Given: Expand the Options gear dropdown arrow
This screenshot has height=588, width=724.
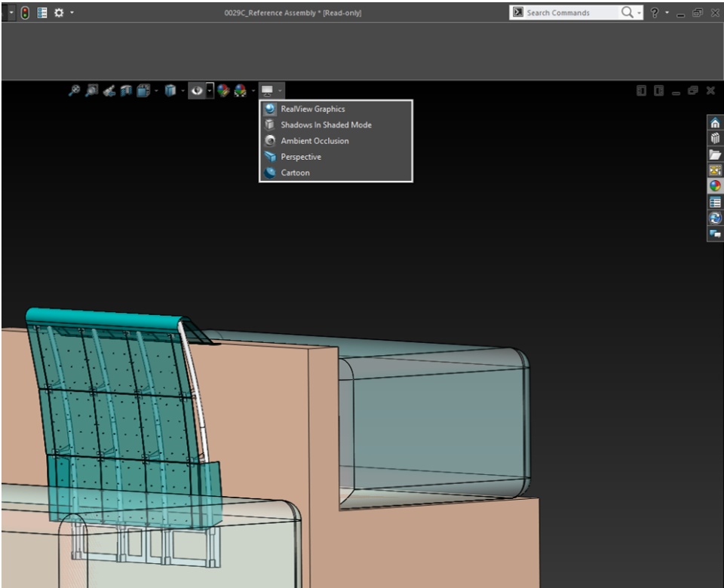Looking at the screenshot, I should [x=71, y=13].
